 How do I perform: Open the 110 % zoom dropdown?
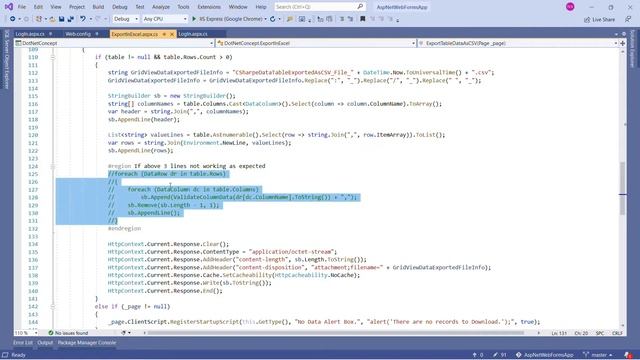26,333
